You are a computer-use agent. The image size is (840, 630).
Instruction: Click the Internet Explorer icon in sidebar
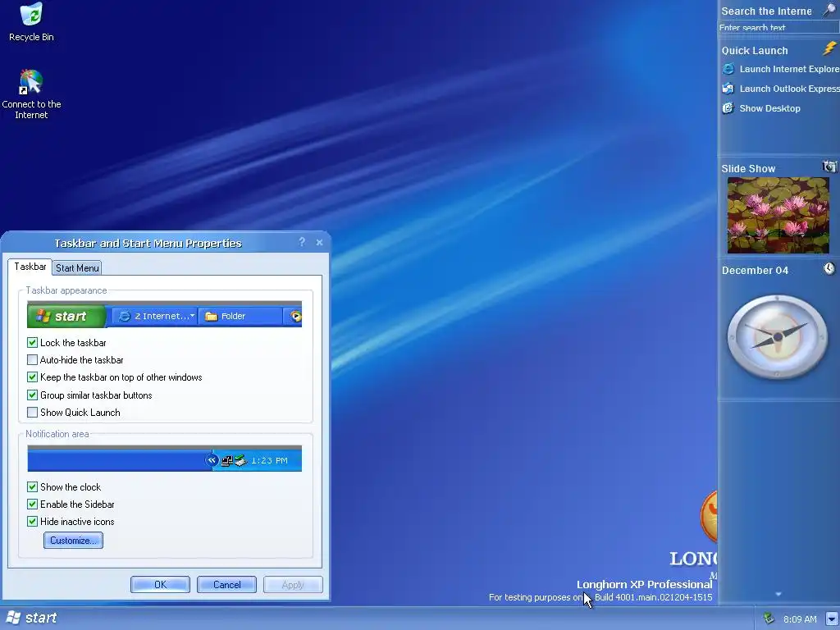[x=728, y=69]
